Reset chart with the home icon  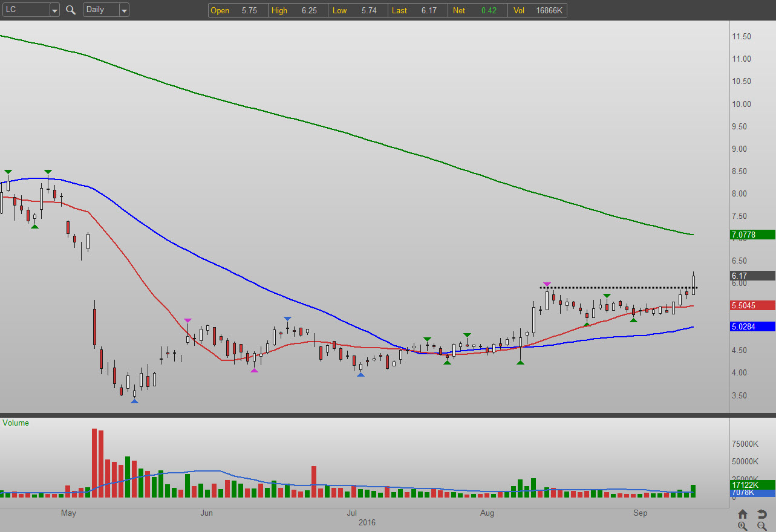tap(743, 514)
